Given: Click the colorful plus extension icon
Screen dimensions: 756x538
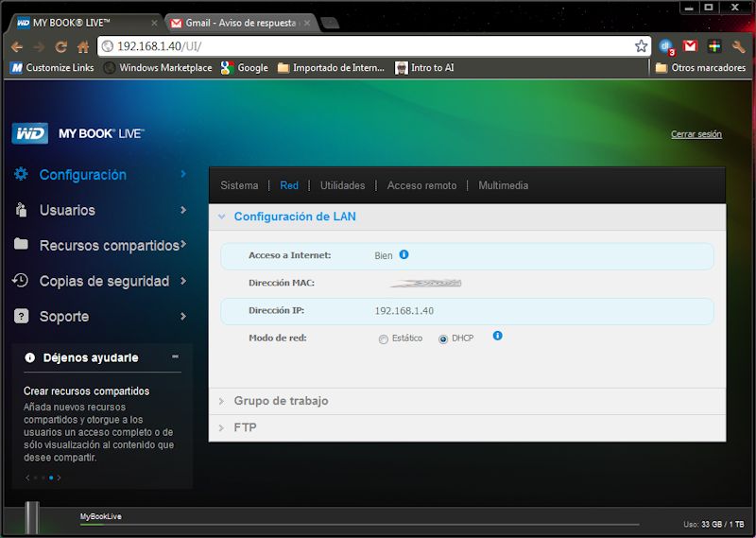Looking at the screenshot, I should point(714,46).
